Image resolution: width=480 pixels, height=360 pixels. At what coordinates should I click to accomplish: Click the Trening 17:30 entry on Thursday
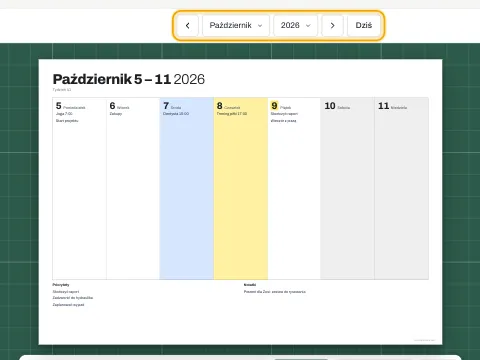pos(232,114)
